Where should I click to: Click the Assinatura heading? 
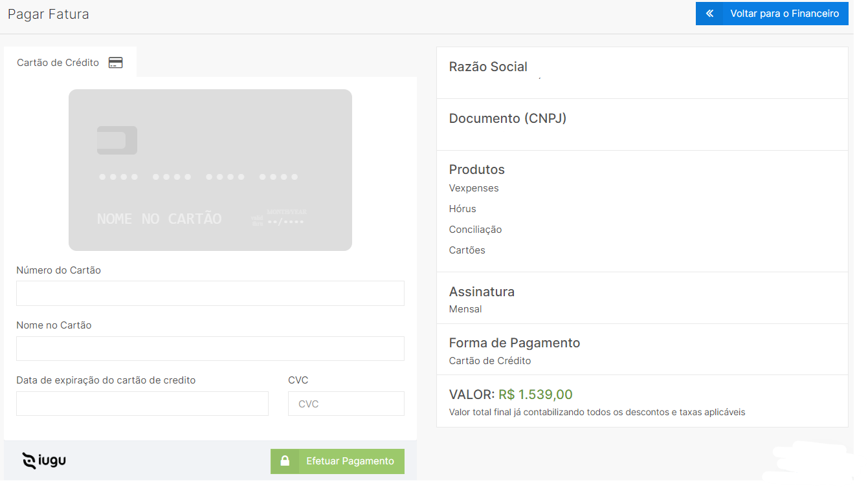click(x=482, y=292)
